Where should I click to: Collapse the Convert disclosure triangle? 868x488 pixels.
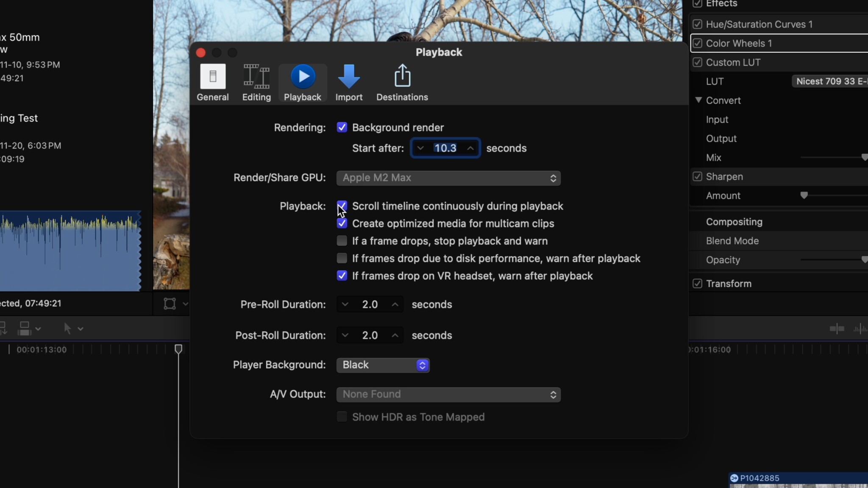698,100
